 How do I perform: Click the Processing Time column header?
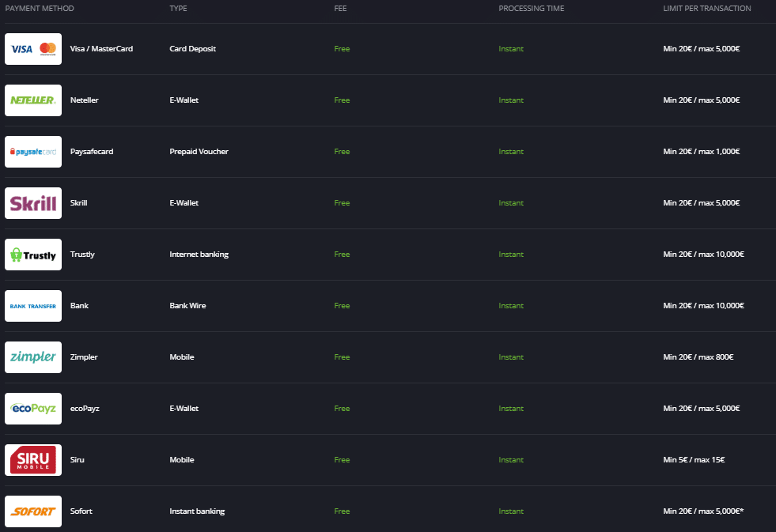pyautogui.click(x=532, y=9)
